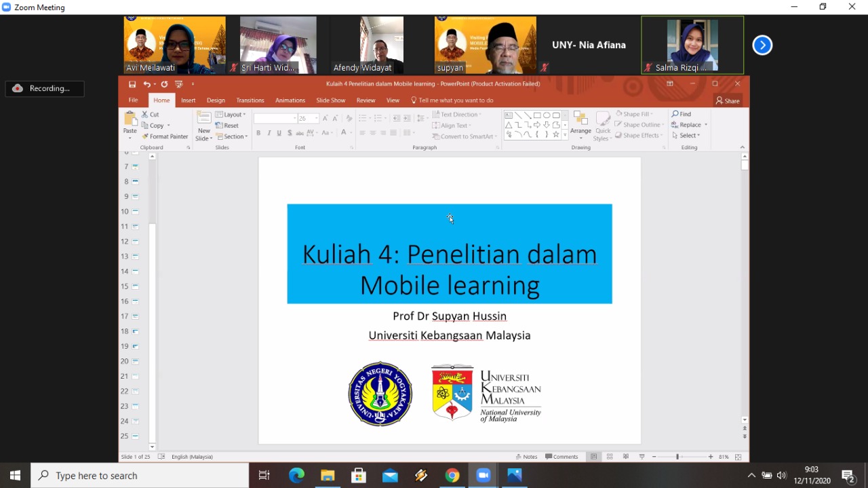
Task: Expand the Shape Outline dropdown
Action: pos(638,125)
